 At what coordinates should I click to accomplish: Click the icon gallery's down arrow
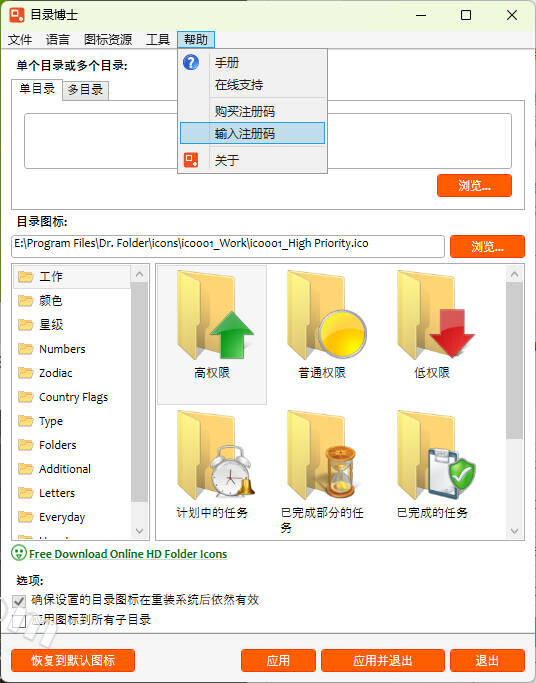[x=514, y=531]
